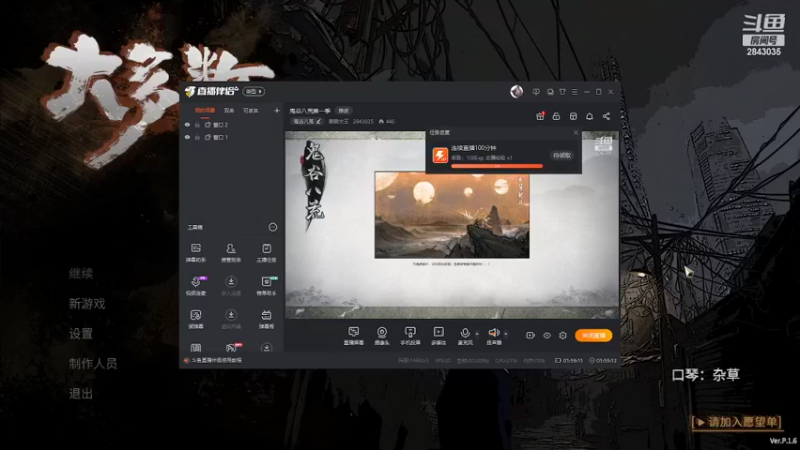Image resolution: width=800 pixels, height=450 pixels.
Task: Click the orange lightning task icon
Action: click(440, 155)
